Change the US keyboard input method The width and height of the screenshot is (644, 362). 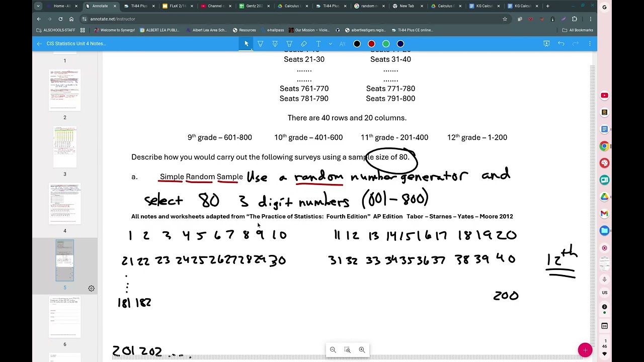click(604, 293)
